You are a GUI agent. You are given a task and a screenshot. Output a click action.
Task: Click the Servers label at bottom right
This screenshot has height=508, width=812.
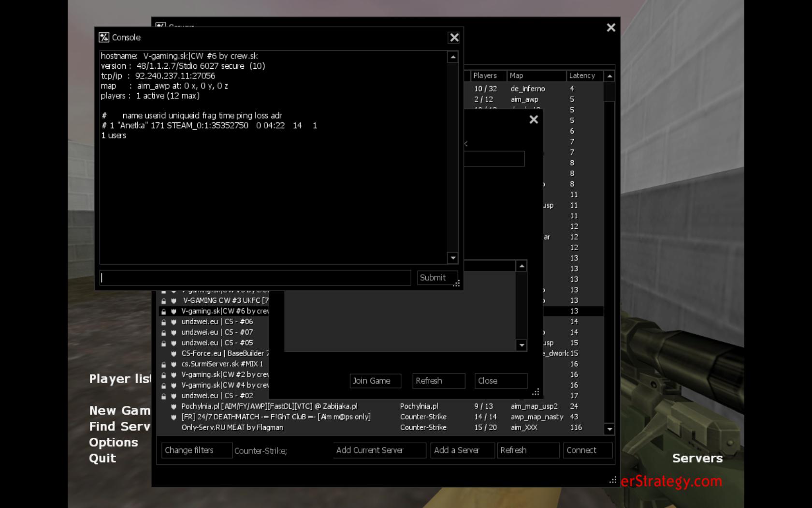pos(697,458)
